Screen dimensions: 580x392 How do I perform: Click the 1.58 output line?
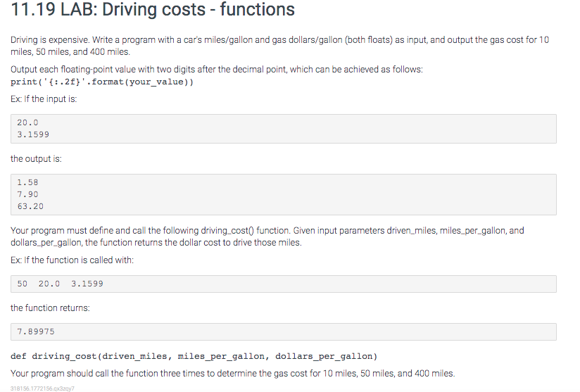27,182
